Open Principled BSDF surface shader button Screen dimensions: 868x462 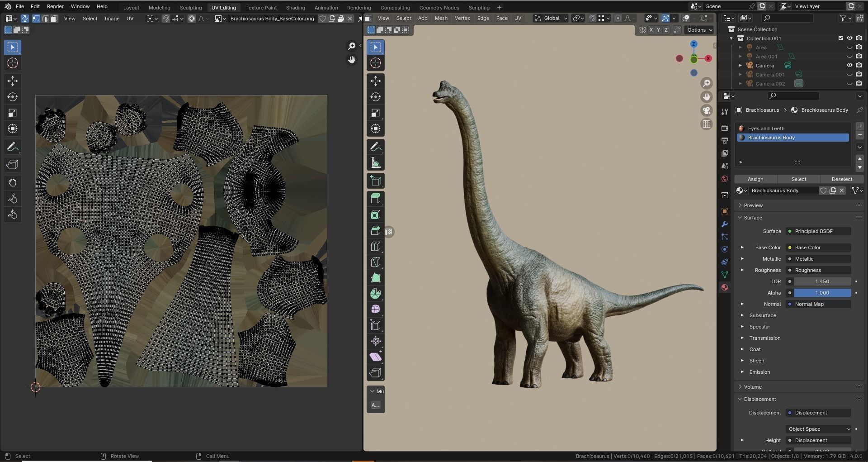(x=819, y=231)
